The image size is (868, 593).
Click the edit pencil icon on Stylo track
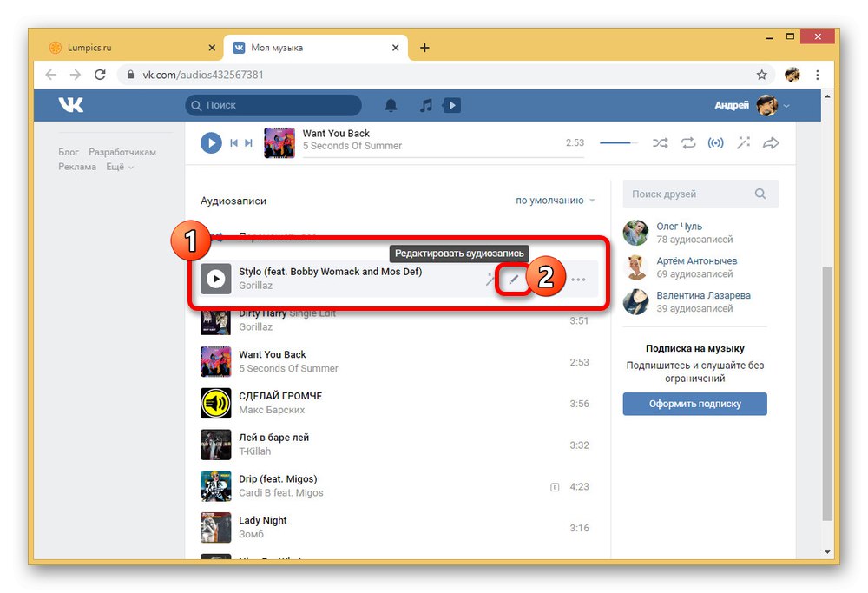tap(514, 280)
